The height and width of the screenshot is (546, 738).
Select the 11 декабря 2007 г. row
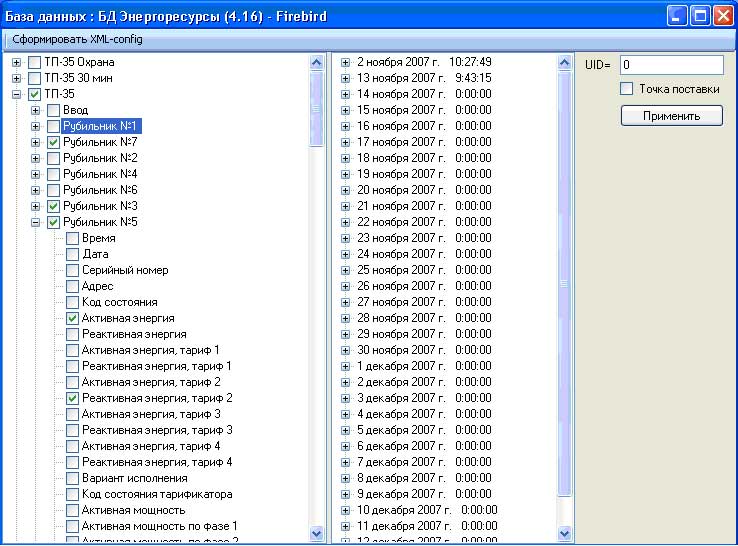pos(427,526)
